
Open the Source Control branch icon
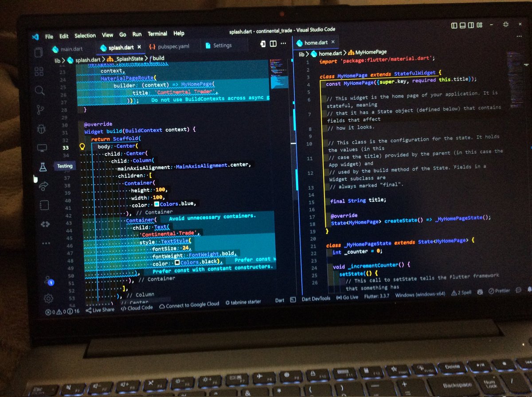[40, 109]
